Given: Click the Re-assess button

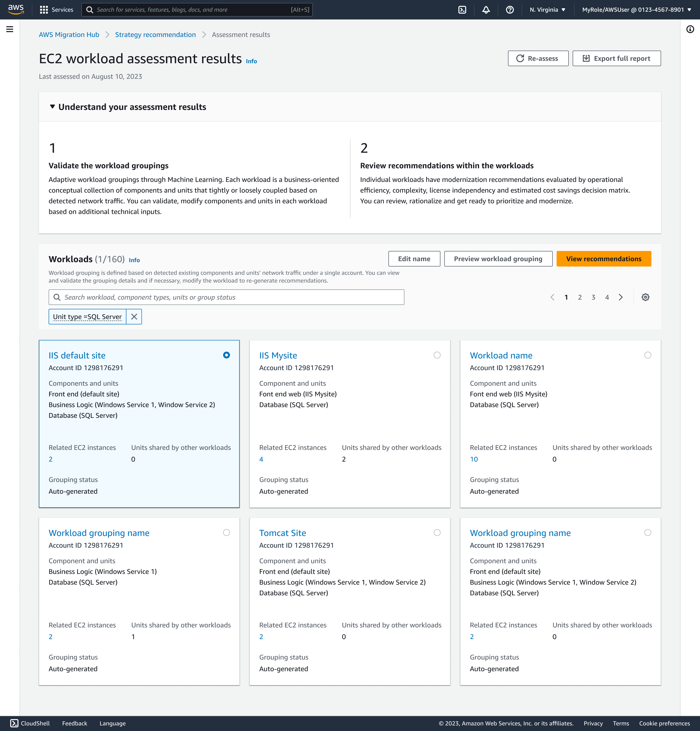Looking at the screenshot, I should pyautogui.click(x=538, y=59).
